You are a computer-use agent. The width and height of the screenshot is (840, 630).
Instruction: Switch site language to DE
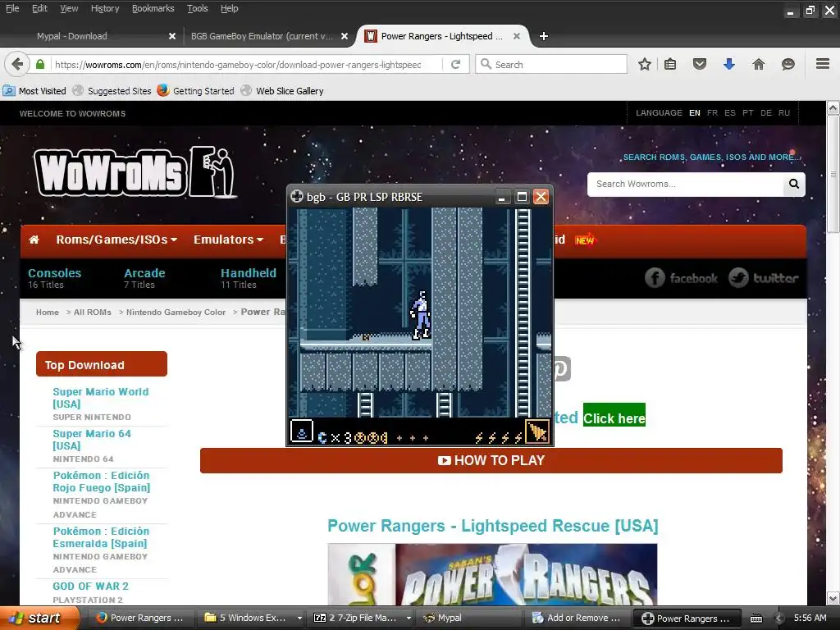click(766, 113)
